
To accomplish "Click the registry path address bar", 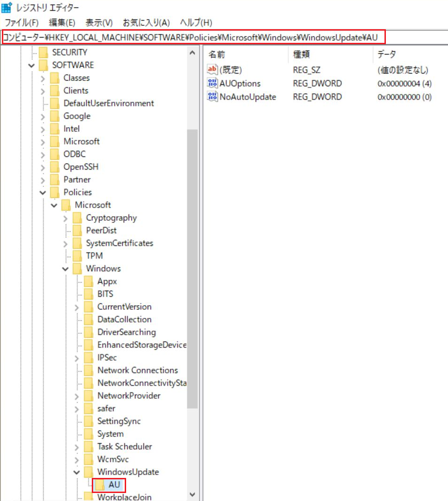I will coord(193,37).
